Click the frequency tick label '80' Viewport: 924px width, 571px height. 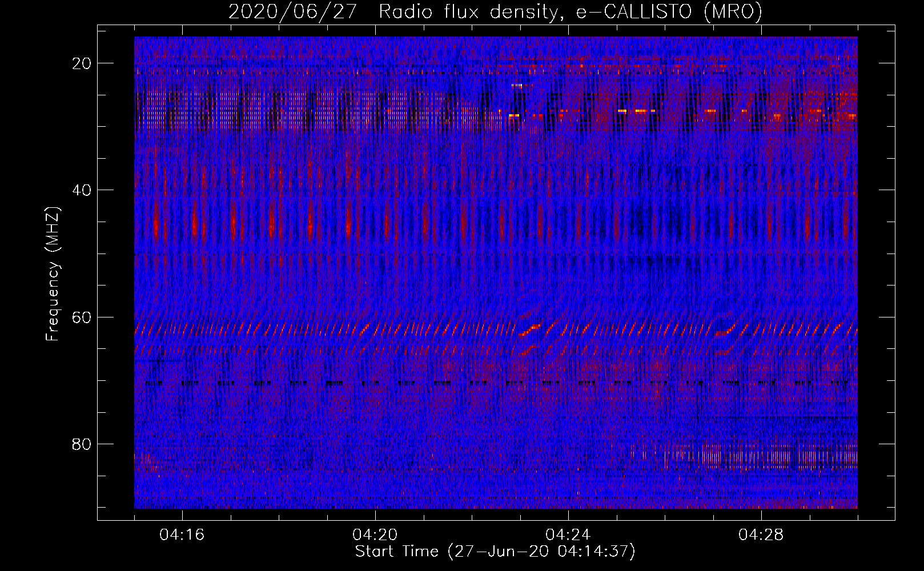(x=82, y=444)
